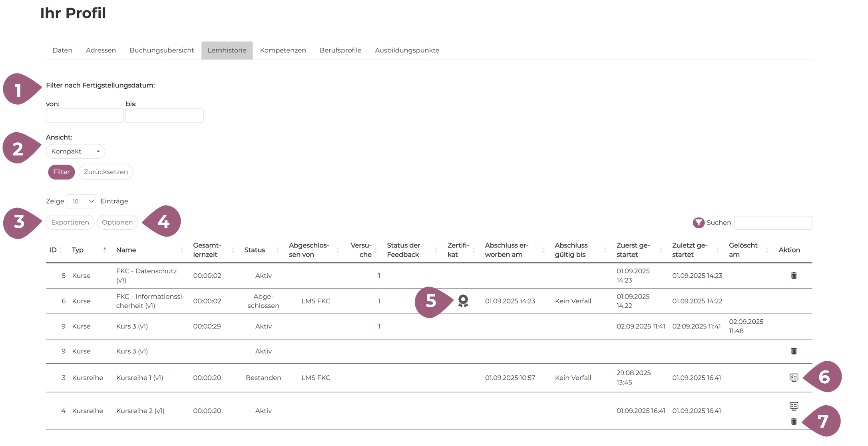The height and width of the screenshot is (446, 868).
Task: Focus the 'bis' date input field
Action: [x=164, y=115]
